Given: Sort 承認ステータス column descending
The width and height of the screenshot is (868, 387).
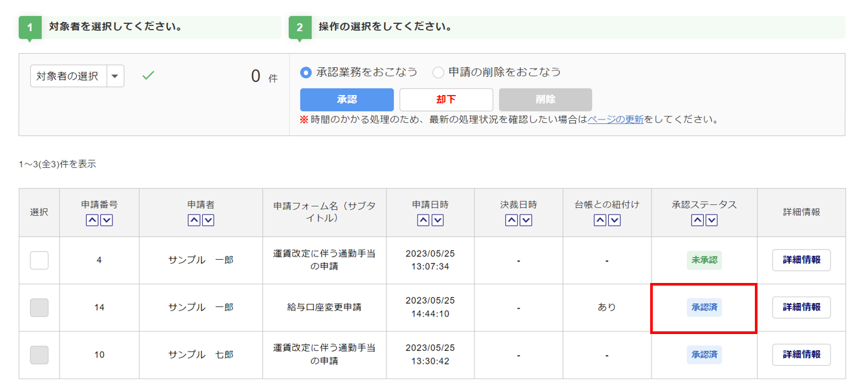Looking at the screenshot, I should point(712,220).
